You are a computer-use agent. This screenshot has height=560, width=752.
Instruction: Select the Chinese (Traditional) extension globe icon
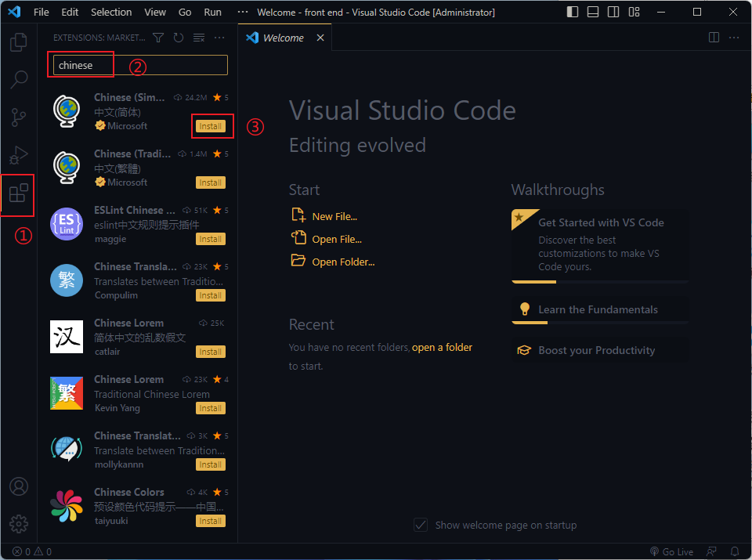click(x=67, y=168)
